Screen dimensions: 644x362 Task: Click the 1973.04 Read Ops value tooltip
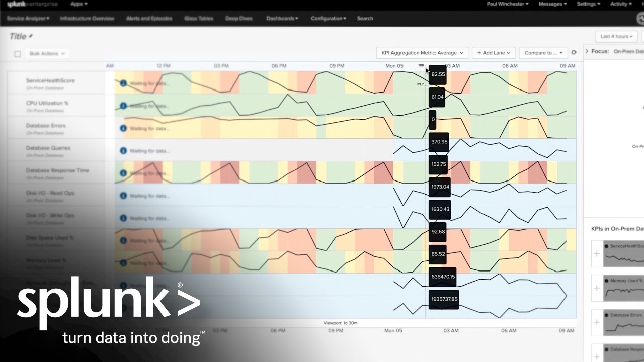[440, 187]
